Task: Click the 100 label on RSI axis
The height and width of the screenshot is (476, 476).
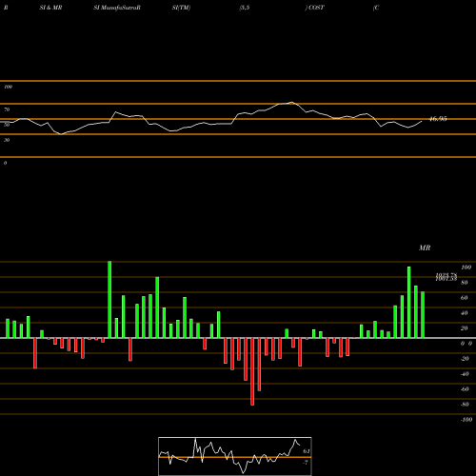Action: 8,87
